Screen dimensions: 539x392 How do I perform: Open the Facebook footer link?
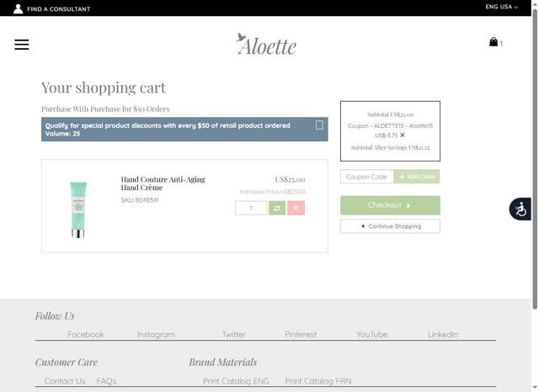(86, 334)
